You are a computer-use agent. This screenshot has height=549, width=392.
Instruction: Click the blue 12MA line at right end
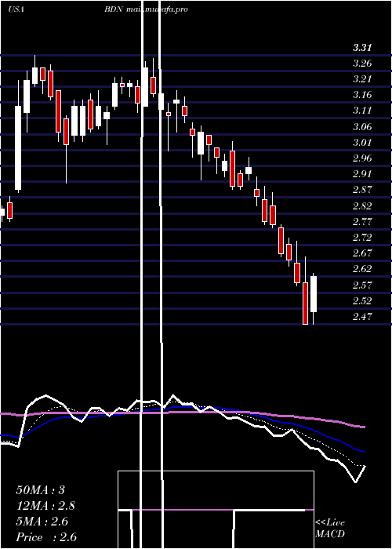tap(363, 451)
